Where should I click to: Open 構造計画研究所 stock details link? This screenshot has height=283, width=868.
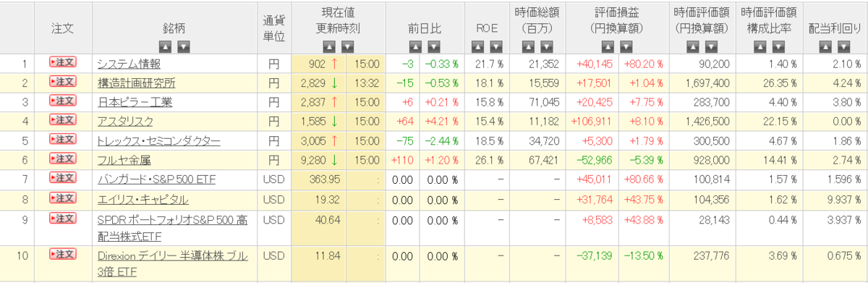pos(136,83)
